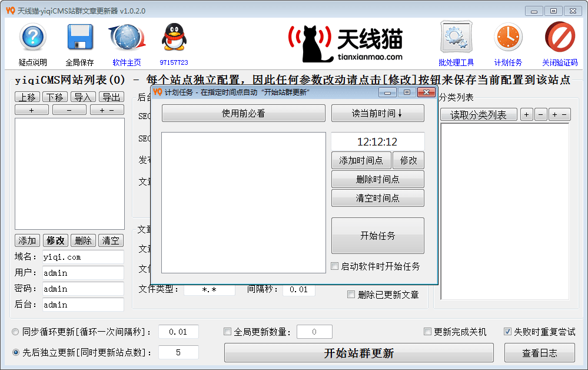Viewport: 588px width, 370px height.
Task: Click the 天线猫 tianxianmao.com logo
Action: [345, 44]
